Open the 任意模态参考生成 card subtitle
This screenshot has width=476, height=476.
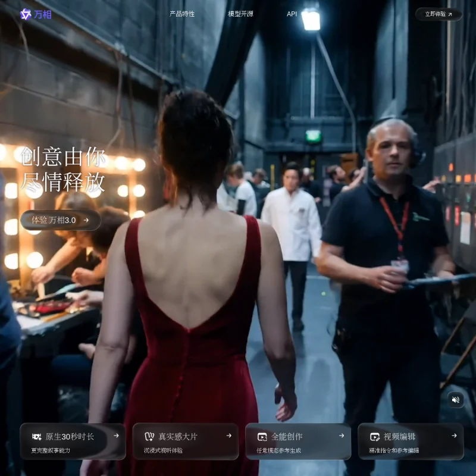pos(278,450)
